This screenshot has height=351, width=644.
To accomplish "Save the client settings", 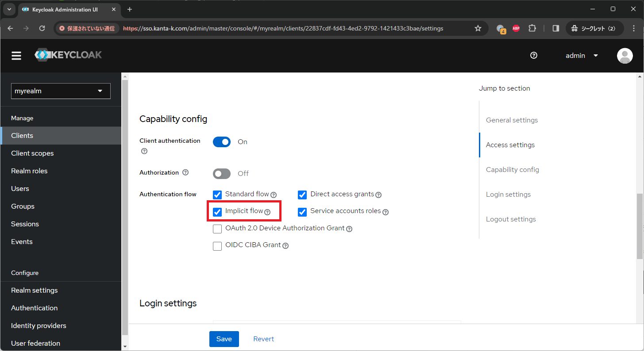I will pyautogui.click(x=224, y=339).
